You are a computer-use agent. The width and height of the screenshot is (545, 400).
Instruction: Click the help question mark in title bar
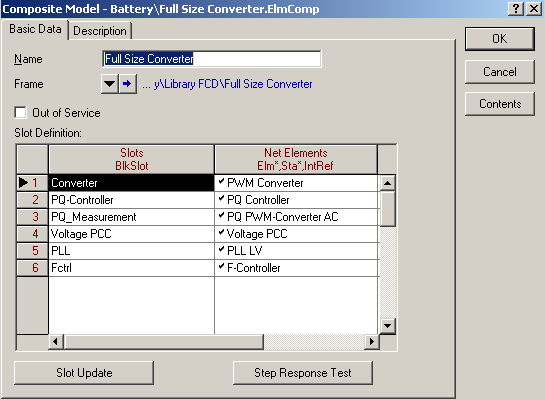click(516, 8)
